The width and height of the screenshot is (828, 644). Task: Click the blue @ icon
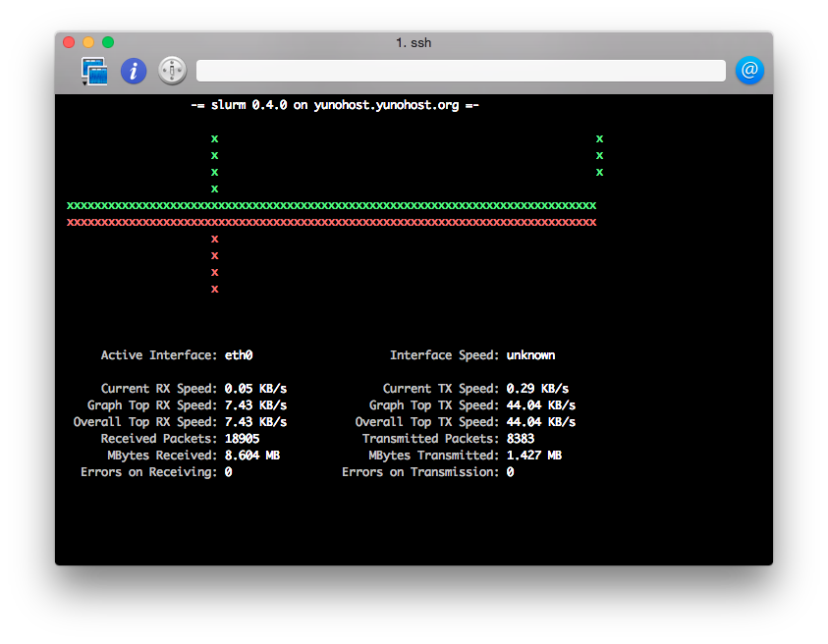pos(749,71)
